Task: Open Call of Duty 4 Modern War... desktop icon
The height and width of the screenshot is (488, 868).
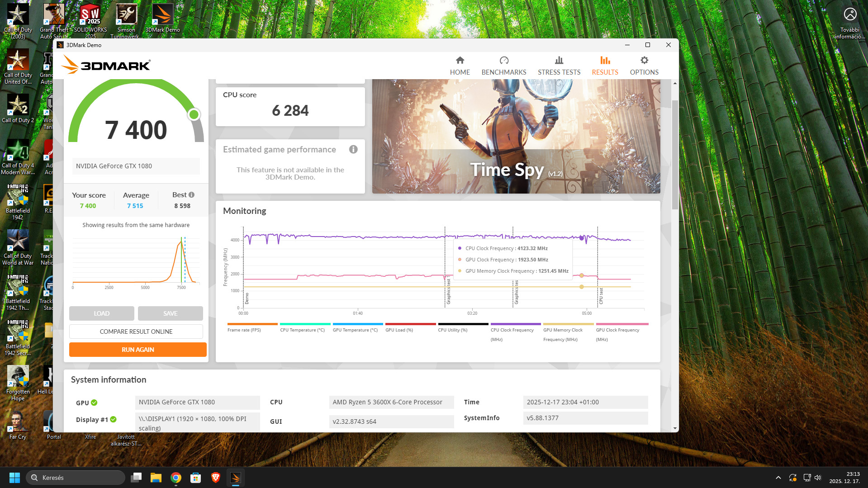Action: pos(18,157)
